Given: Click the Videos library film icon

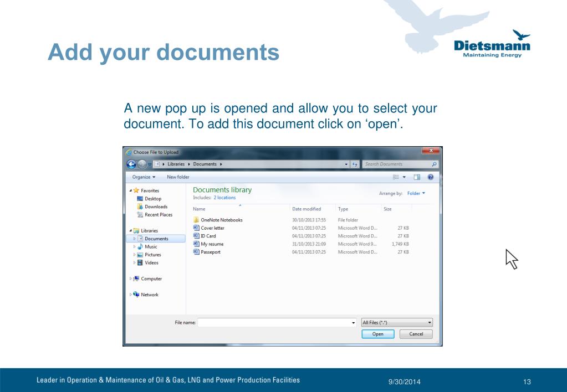Looking at the screenshot, I should coord(140,262).
